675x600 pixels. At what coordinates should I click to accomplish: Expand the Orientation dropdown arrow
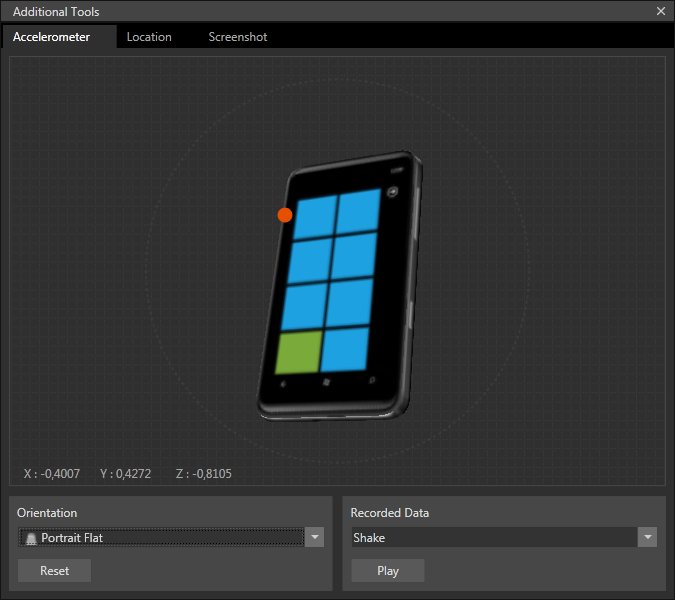point(314,537)
